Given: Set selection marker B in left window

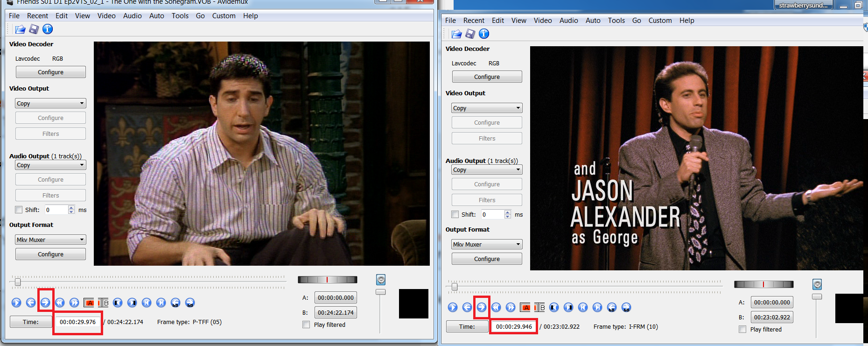Looking at the screenshot, I should tap(103, 303).
